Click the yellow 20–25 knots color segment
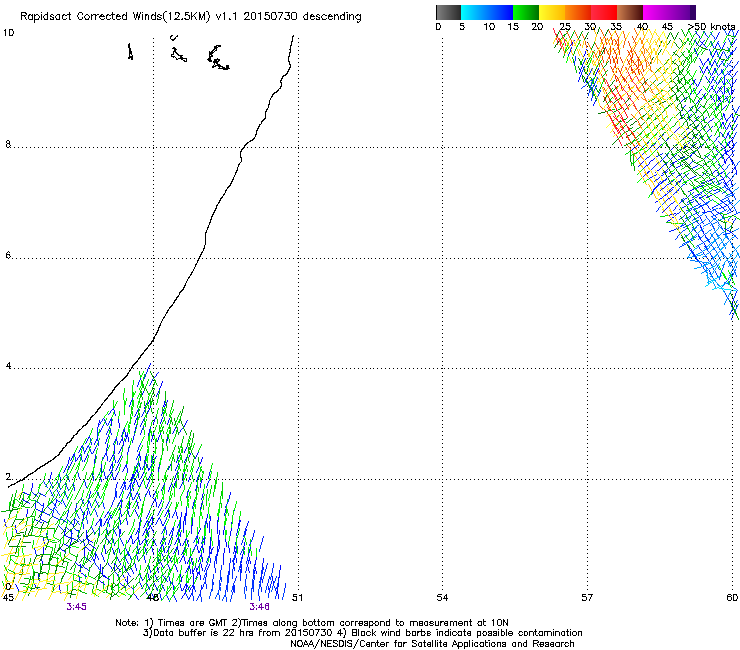The width and height of the screenshot is (740, 650). pyautogui.click(x=552, y=12)
